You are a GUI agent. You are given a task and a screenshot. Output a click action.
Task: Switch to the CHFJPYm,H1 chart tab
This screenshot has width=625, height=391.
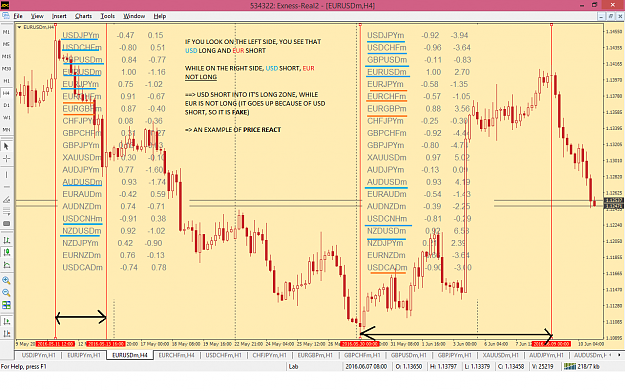(x=269, y=355)
